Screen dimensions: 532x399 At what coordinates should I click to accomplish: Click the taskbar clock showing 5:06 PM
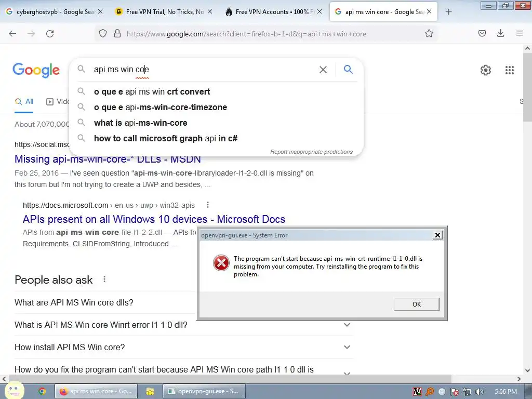point(506,392)
